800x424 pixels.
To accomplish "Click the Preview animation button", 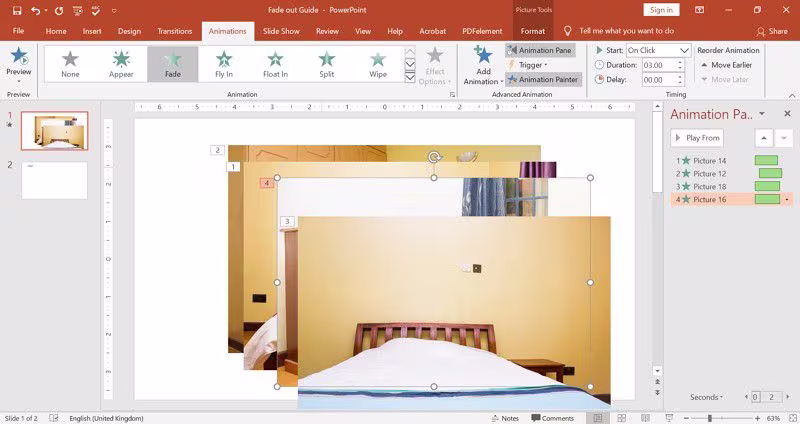I will click(18, 65).
